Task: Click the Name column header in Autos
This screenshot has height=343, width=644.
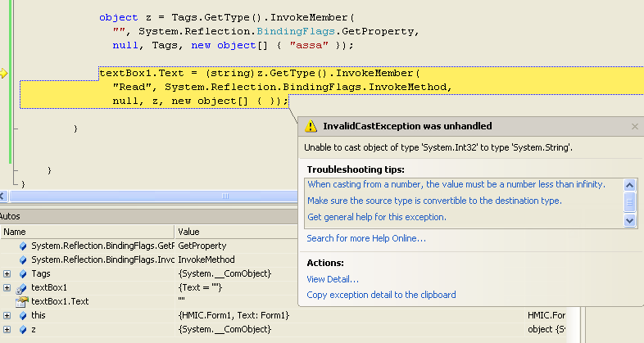Action: (x=87, y=232)
